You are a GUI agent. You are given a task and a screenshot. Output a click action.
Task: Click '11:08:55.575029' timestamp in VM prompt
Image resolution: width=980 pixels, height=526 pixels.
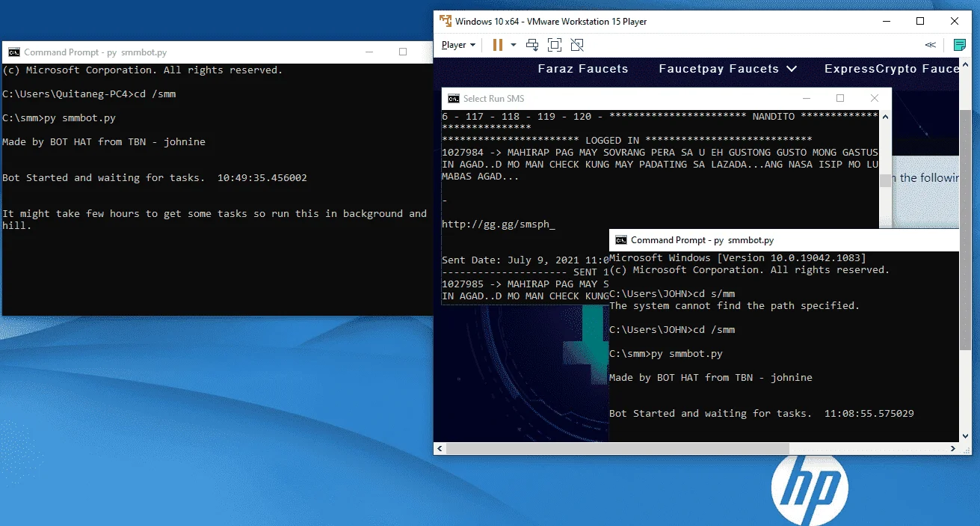coord(869,414)
